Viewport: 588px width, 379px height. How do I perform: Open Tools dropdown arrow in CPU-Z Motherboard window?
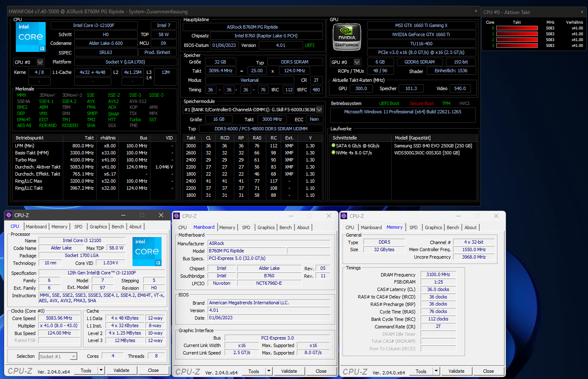[269, 371]
